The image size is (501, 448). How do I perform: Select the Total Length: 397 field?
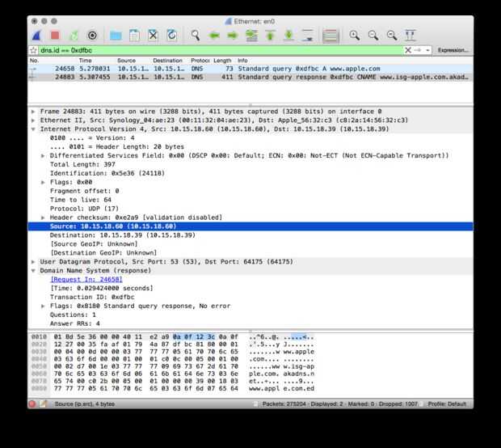pos(82,164)
